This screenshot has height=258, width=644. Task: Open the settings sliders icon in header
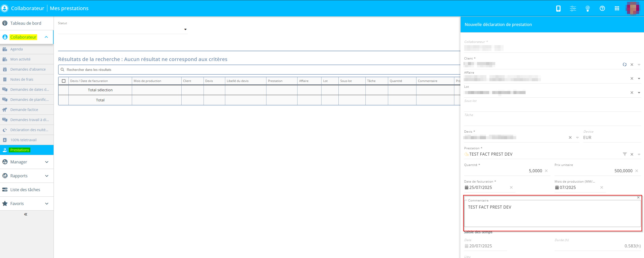coord(573,9)
